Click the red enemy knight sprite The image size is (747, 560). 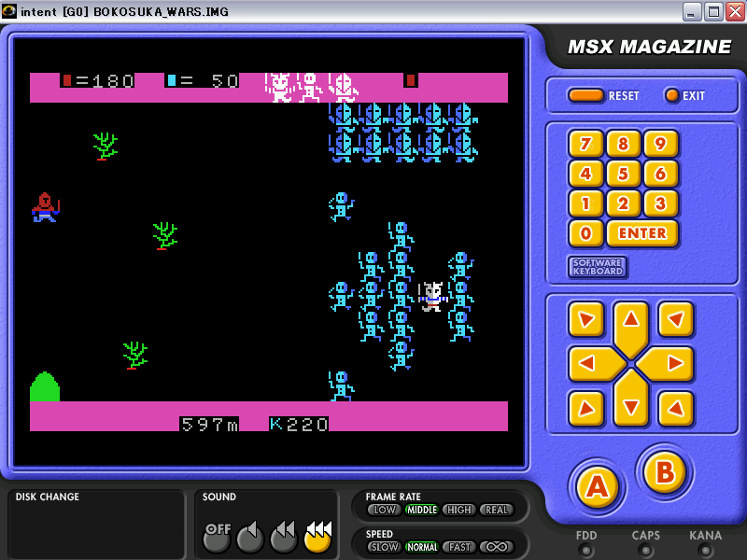click(45, 207)
